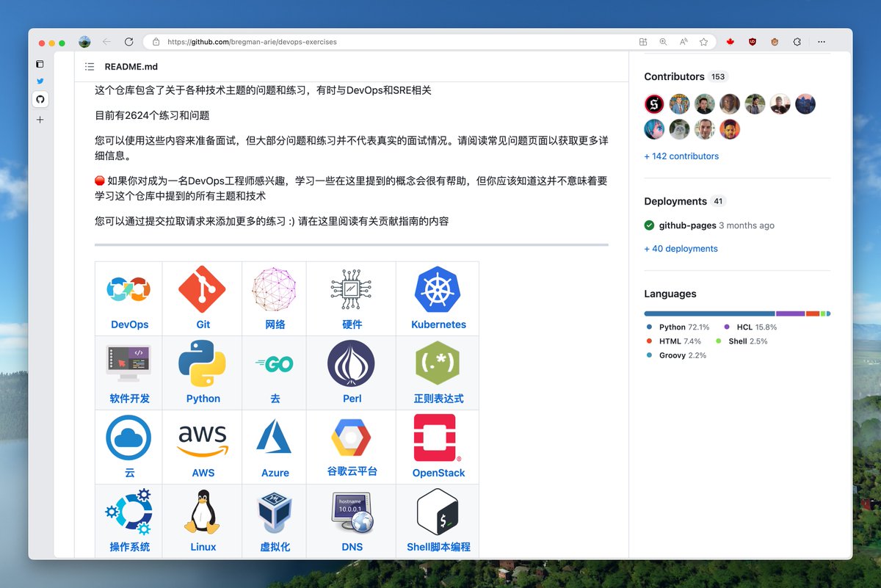Click the Git logo icon
881x588 pixels.
pyautogui.click(x=202, y=289)
